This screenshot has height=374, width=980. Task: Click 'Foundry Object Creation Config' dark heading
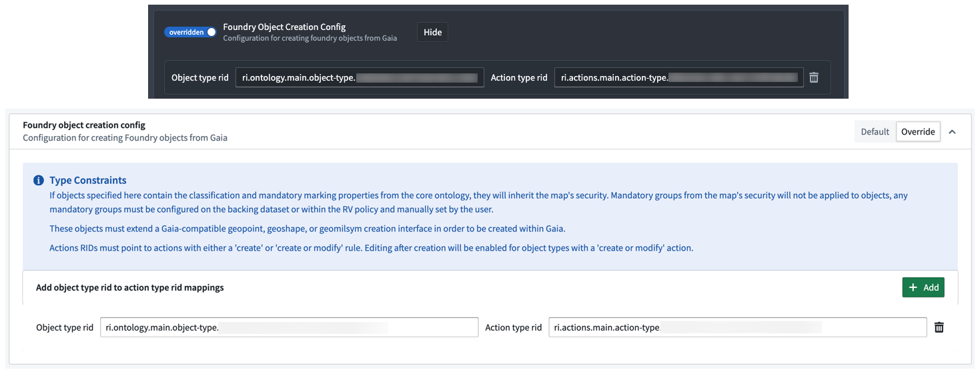pos(284,27)
